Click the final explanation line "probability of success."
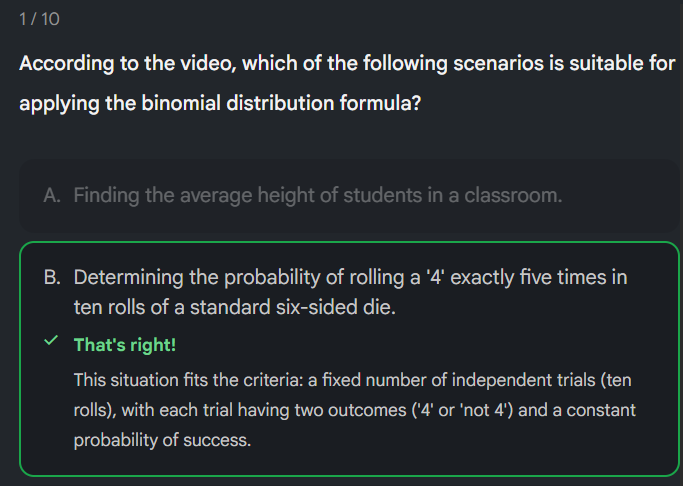 [x=161, y=441]
